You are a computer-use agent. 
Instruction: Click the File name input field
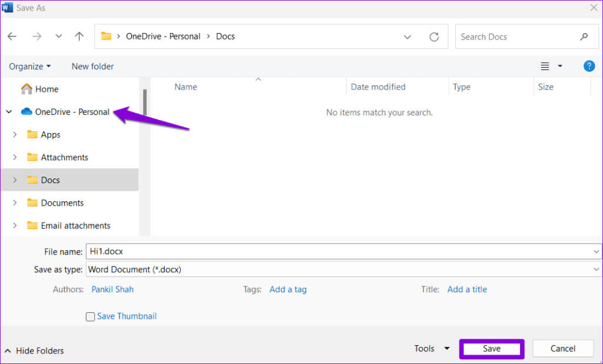click(x=339, y=252)
